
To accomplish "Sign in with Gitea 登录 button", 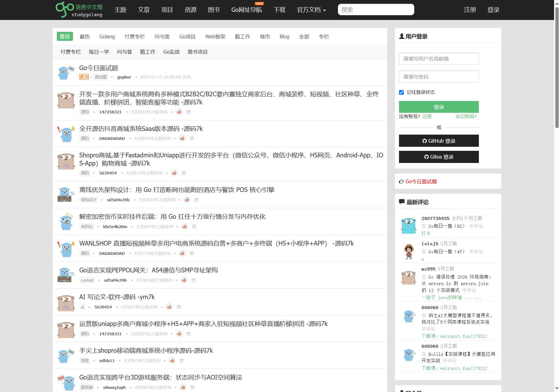I will (x=439, y=157).
